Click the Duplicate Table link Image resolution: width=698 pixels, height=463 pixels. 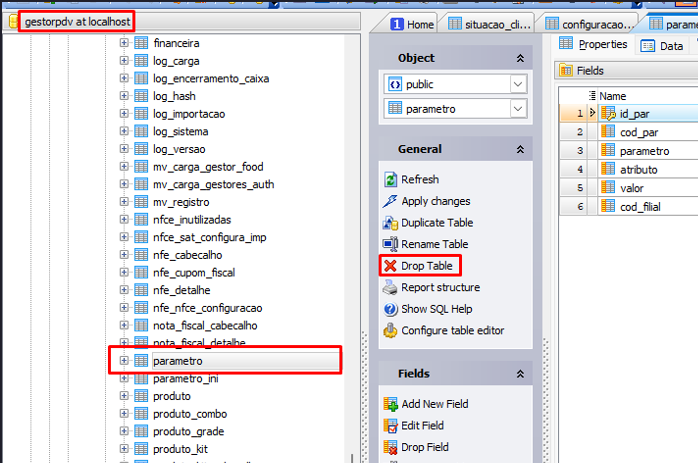pyautogui.click(x=437, y=223)
